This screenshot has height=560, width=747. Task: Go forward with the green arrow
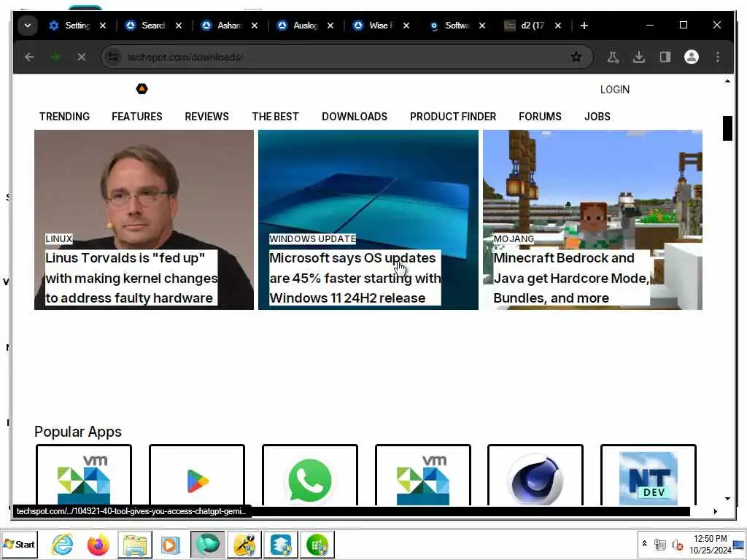55,57
